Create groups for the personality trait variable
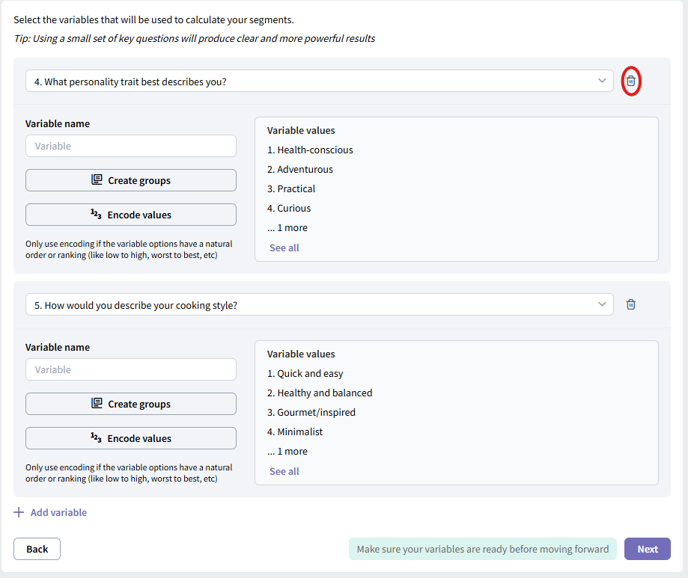 [x=131, y=180]
